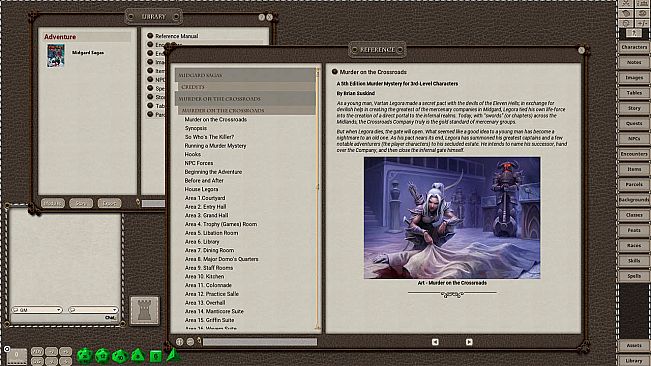Screen dimensions: 651x366
Task: Open the Encounters sidebar button
Action: [634, 154]
